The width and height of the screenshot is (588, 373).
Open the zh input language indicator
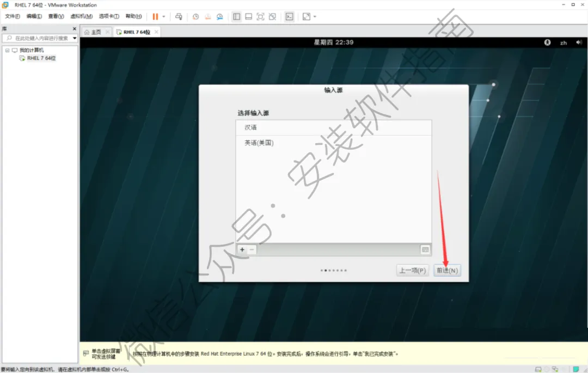coord(563,42)
